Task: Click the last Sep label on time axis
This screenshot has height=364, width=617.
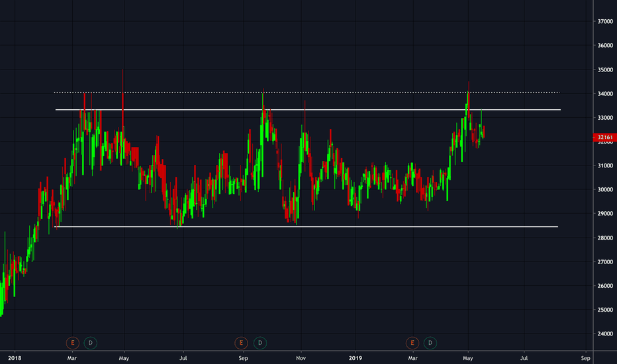Action: [585, 358]
